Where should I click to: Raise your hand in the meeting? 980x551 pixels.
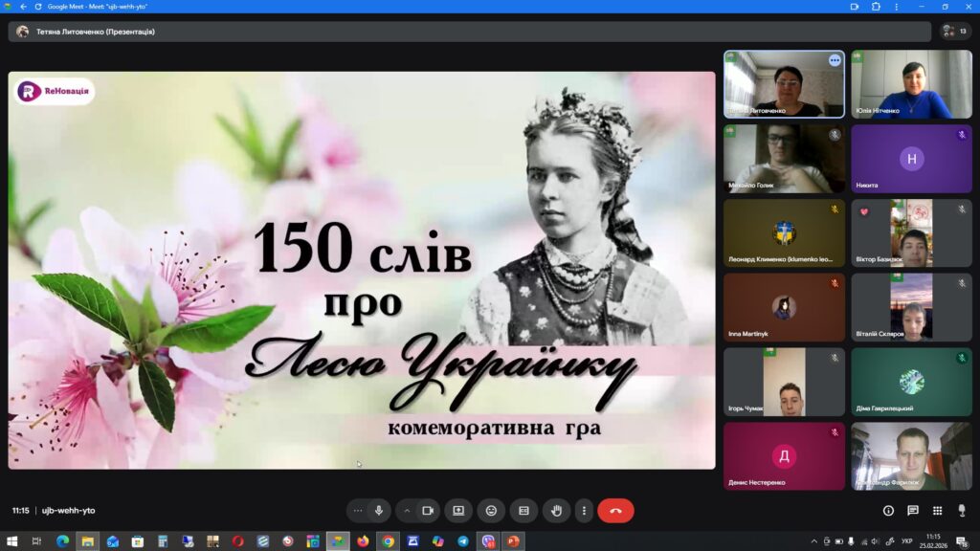556,511
